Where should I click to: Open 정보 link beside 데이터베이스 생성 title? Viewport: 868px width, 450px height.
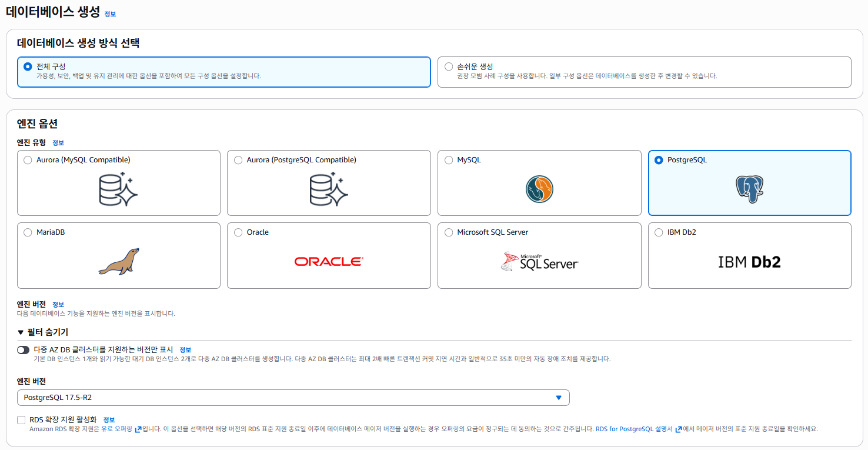[110, 14]
